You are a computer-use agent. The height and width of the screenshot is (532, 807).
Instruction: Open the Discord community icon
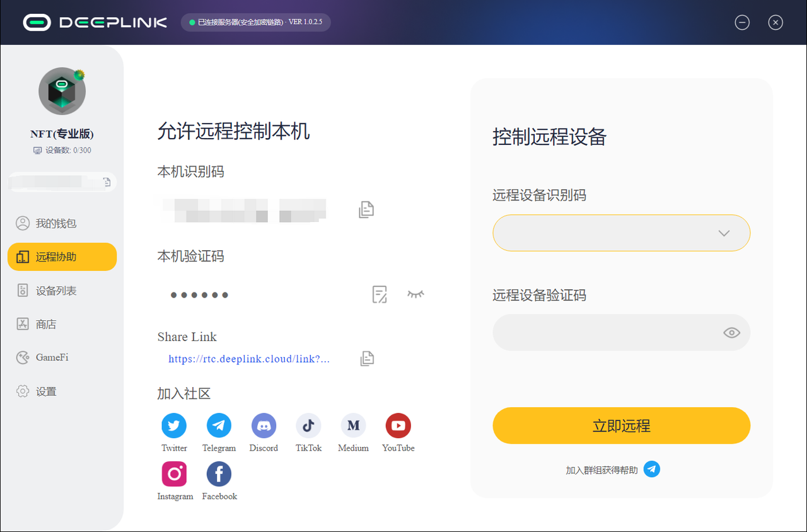coord(264,425)
